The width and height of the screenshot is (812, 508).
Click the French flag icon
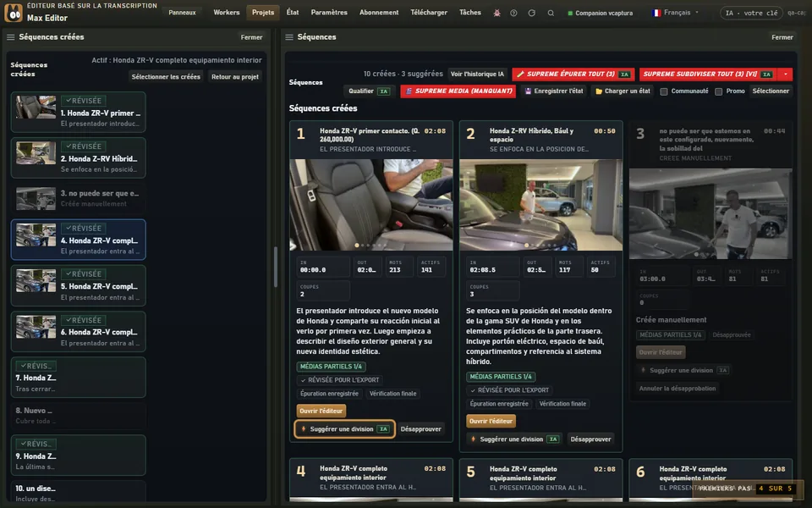click(656, 13)
